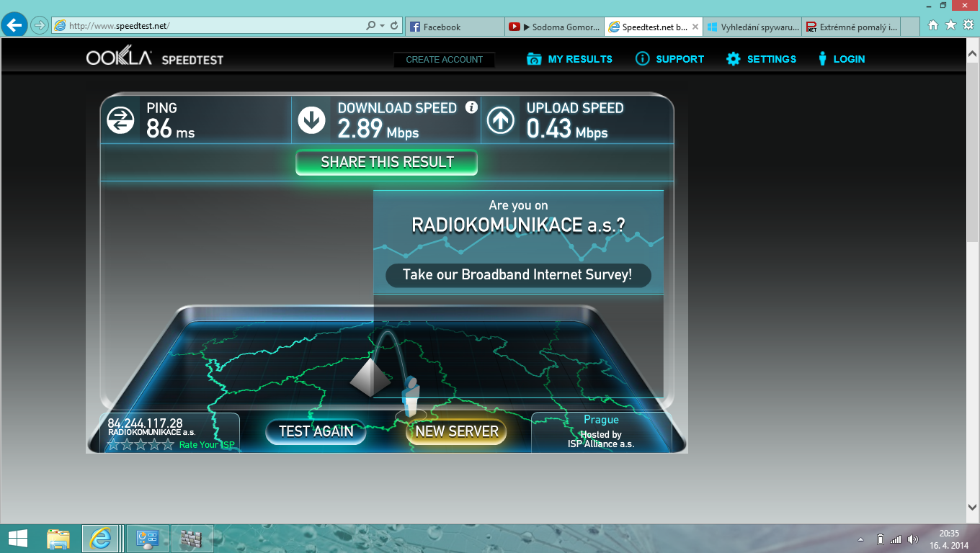980x553 pixels.
Task: Click the My Results camera icon
Action: (534, 59)
